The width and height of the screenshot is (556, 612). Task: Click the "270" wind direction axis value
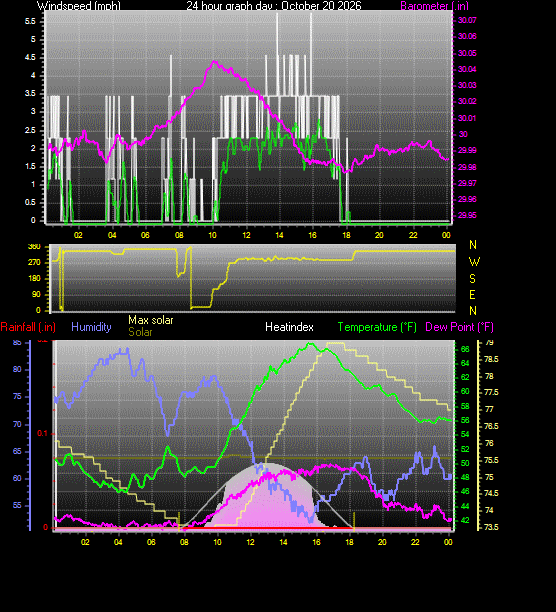click(x=34, y=262)
